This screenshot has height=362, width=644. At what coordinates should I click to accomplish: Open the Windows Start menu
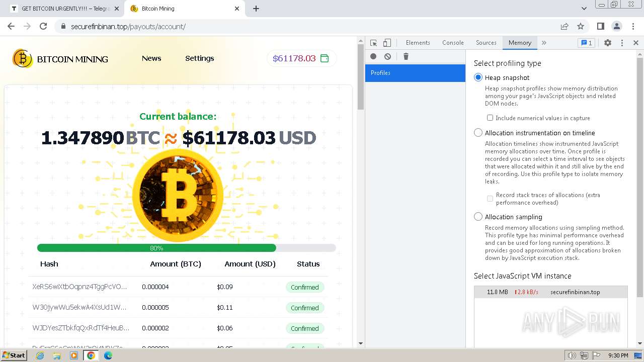tap(14, 355)
